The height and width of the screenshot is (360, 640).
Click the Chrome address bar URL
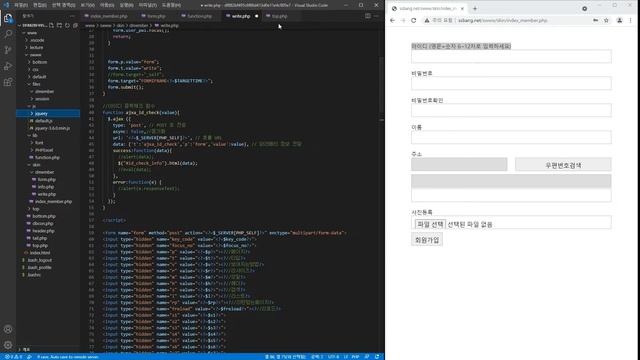tap(502, 20)
